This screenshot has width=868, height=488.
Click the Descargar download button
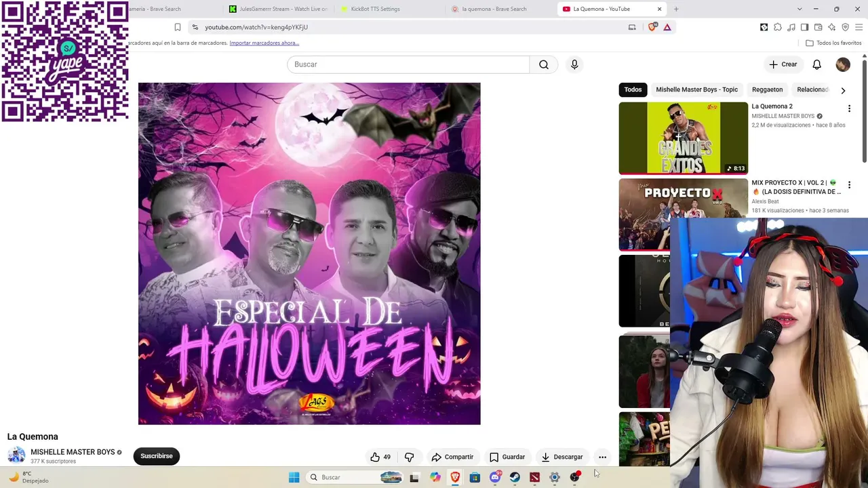562,457
